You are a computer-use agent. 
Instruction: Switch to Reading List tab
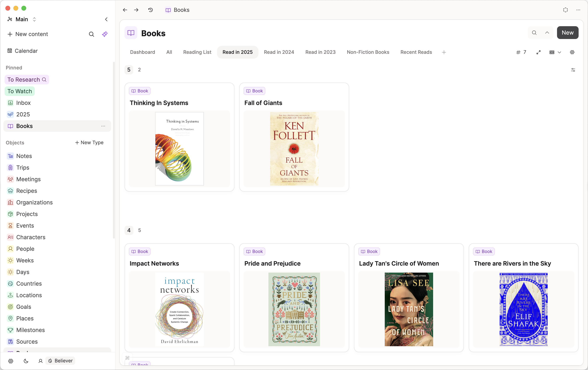pos(197,52)
